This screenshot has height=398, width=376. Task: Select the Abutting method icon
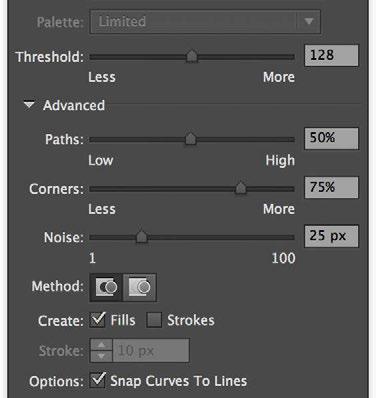106,287
